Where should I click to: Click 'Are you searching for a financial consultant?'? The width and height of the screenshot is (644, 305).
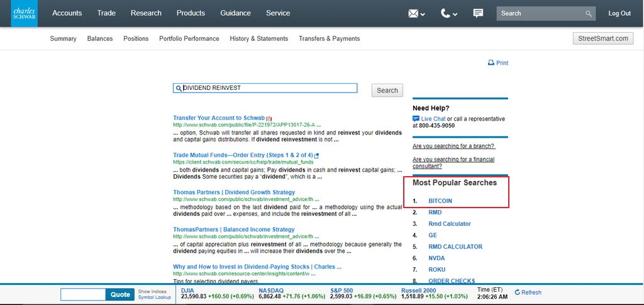pyautogui.click(x=453, y=162)
